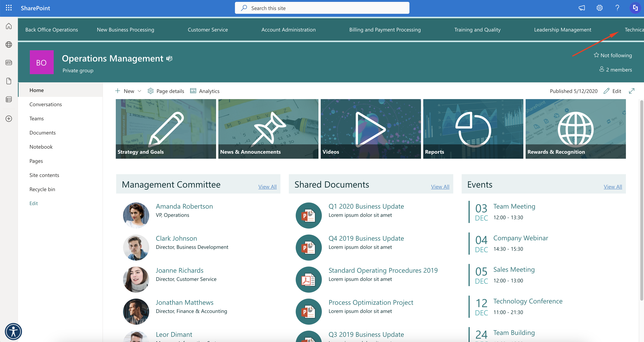Screen dimensions: 644x342
Task: Open the Customer Service navigation tab
Action: [208, 29]
